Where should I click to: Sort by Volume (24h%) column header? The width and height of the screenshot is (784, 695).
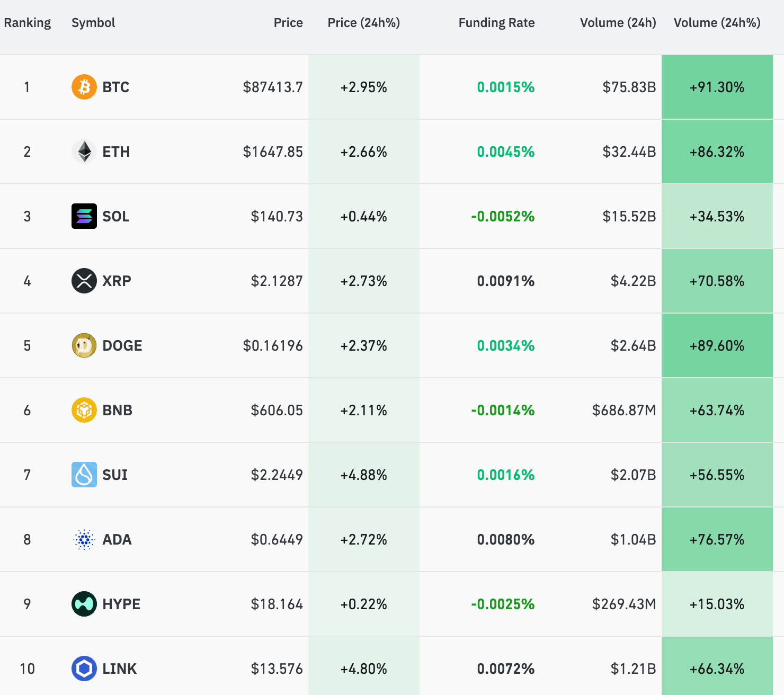point(717,23)
